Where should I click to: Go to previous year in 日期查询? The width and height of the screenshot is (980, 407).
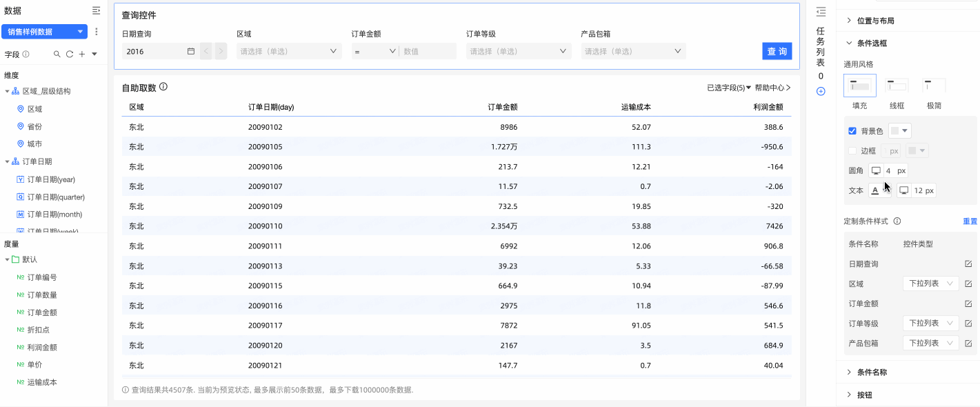pyautogui.click(x=206, y=51)
